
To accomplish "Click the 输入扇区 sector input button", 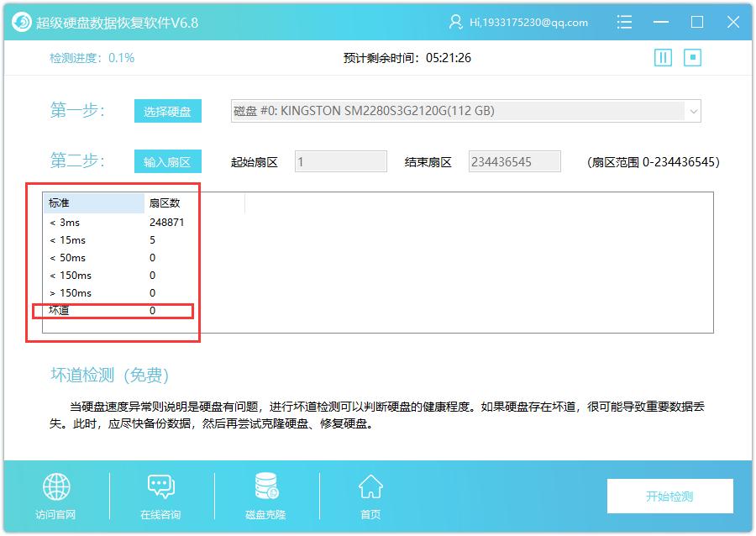I will tap(167, 161).
